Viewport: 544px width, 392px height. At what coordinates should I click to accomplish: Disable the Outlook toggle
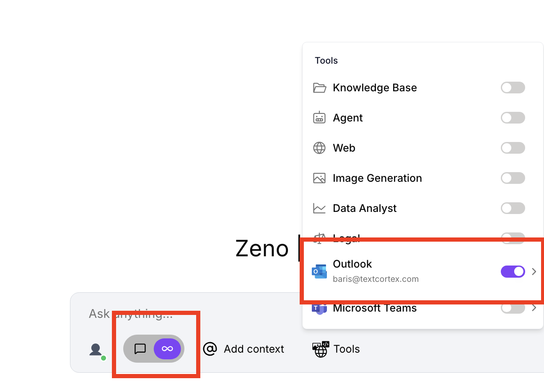(x=513, y=271)
